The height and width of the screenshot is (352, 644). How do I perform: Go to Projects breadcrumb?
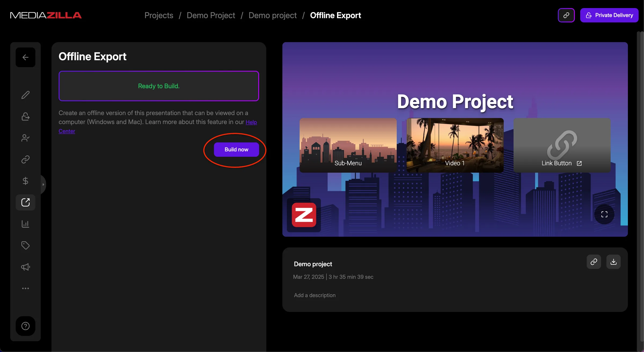tap(159, 15)
